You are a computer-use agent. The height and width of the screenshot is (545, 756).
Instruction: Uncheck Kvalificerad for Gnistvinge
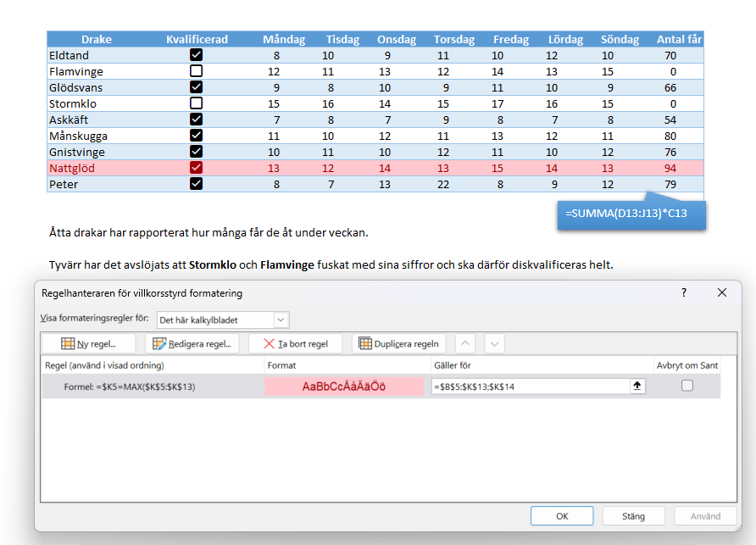point(197,152)
